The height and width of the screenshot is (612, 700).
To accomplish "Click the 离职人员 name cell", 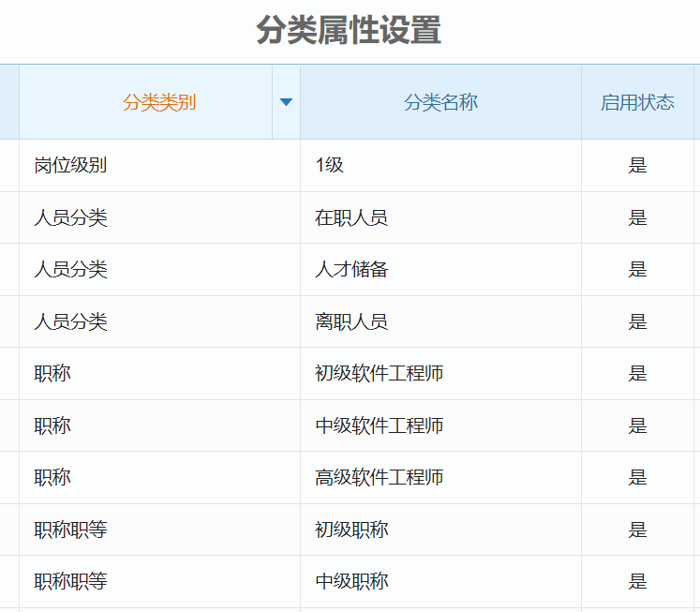I will click(x=351, y=322).
